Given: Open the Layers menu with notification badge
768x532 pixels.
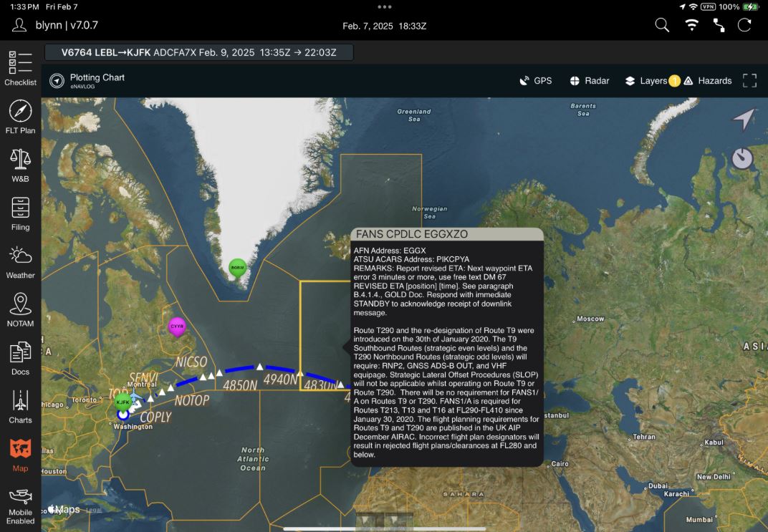Looking at the screenshot, I should 648,81.
